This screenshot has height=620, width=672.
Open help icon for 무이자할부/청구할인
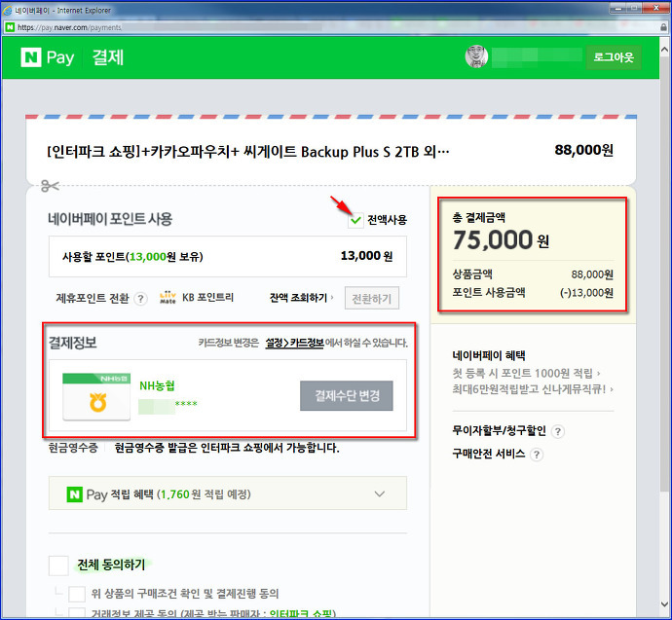pos(558,431)
